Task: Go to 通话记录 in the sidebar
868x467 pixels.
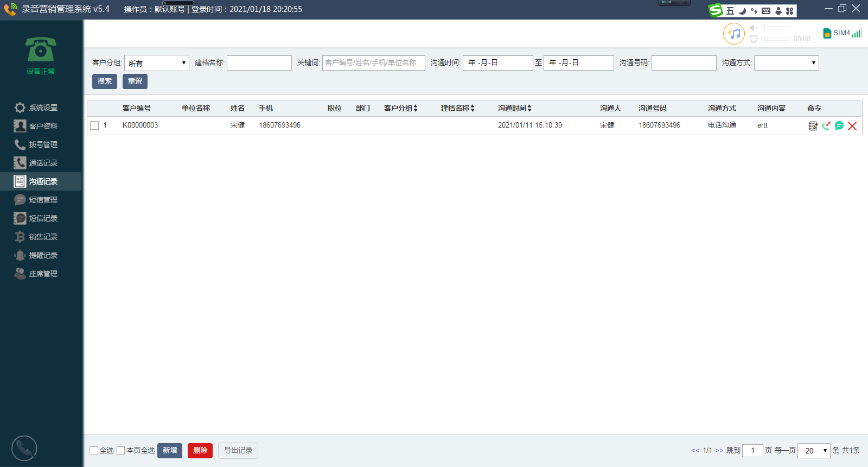Action: (x=43, y=163)
